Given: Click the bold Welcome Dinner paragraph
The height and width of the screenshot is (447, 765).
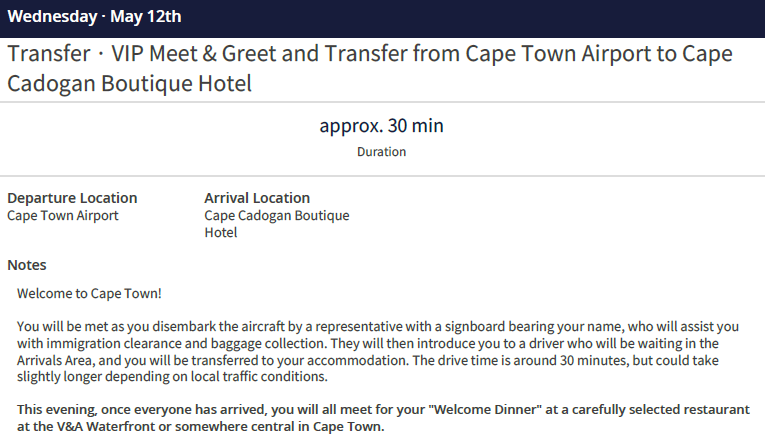Looking at the screenshot, I should [x=380, y=418].
